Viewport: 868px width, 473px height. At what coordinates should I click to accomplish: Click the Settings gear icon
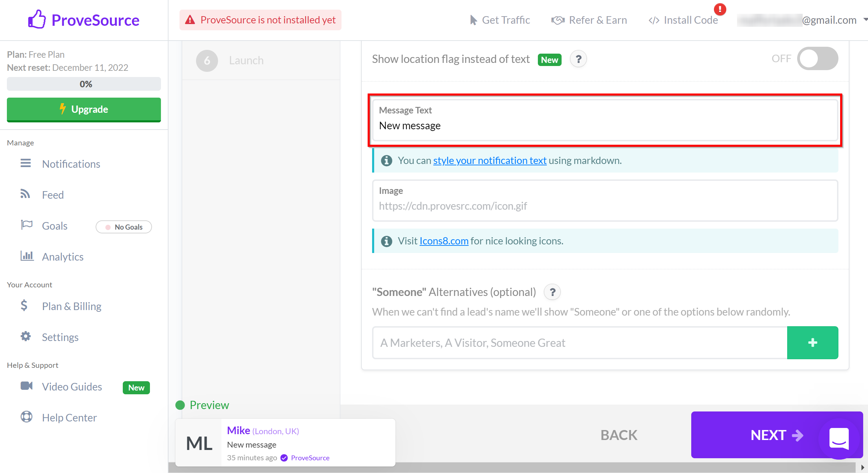(25, 336)
